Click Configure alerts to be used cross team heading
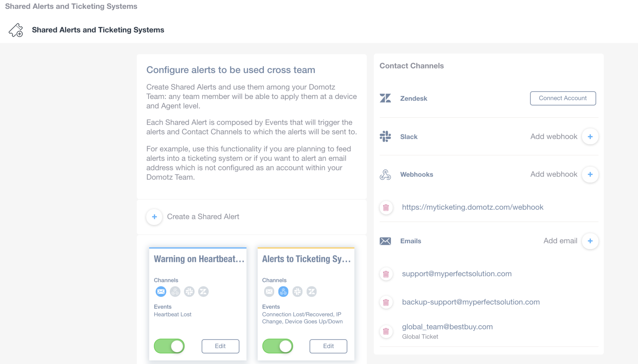 (x=231, y=70)
